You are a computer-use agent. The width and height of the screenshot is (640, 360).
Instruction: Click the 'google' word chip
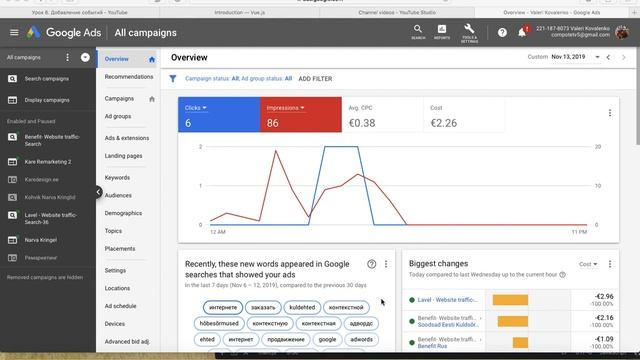327,340
